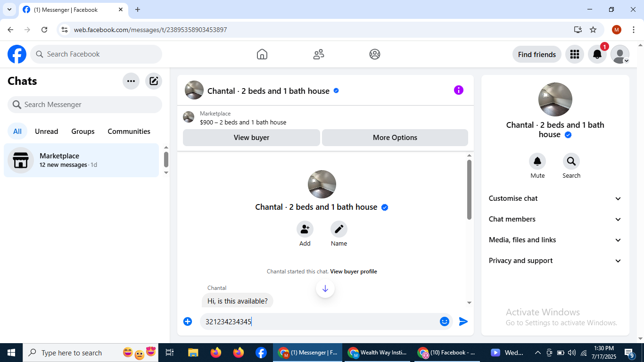This screenshot has width=644, height=362.
Task: Switch to the Unread filter
Action: pyautogui.click(x=47, y=132)
